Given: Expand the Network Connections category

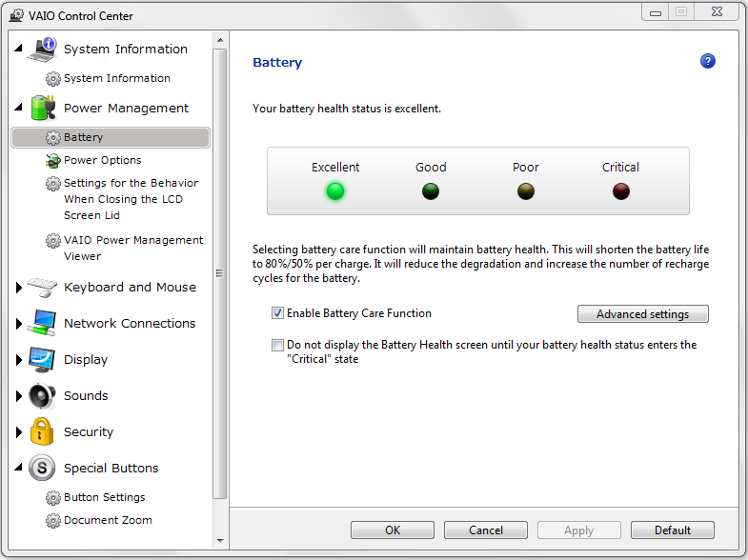Looking at the screenshot, I should (19, 324).
